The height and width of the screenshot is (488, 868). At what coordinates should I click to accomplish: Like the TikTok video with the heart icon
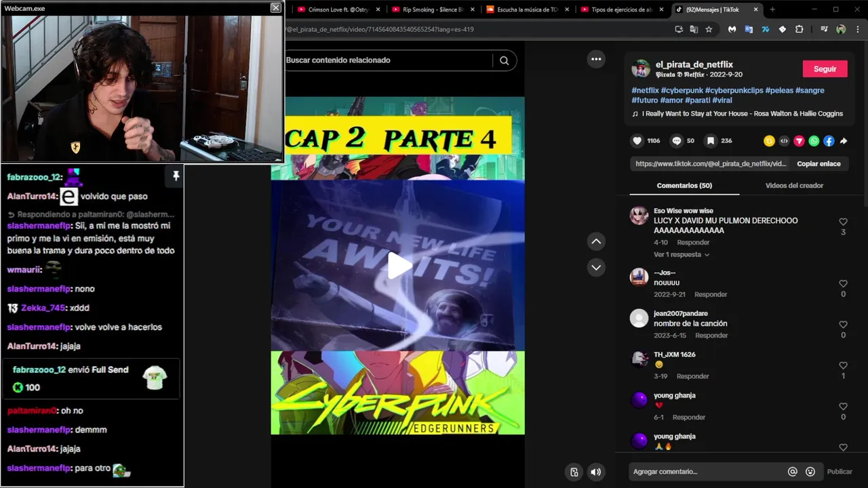[x=637, y=141]
